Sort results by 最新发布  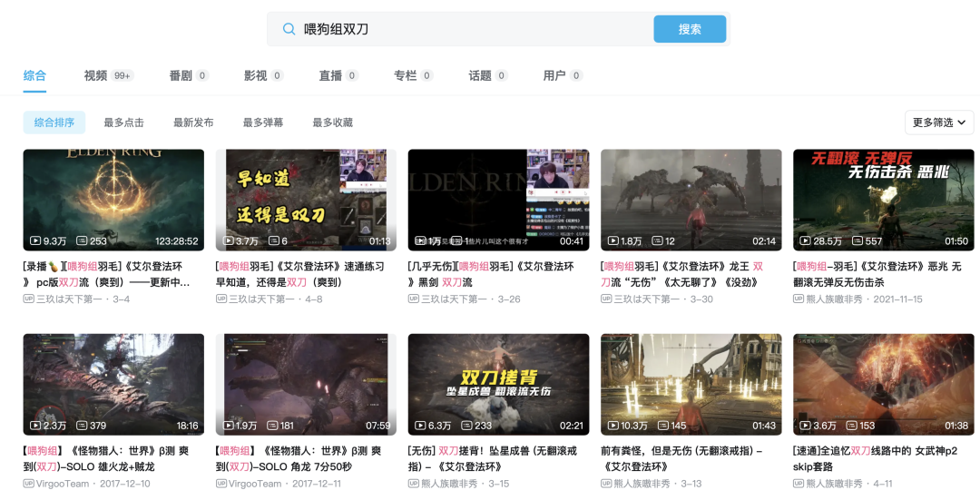coord(193,123)
